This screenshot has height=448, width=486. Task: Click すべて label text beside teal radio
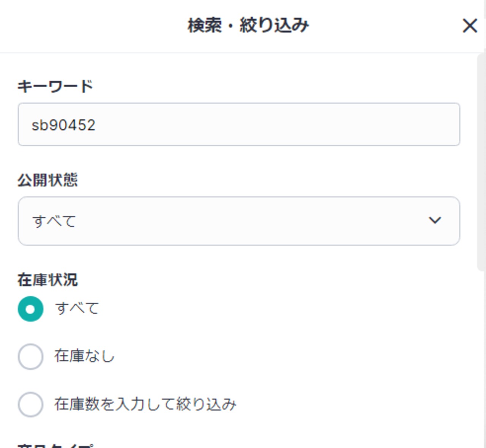[x=77, y=308]
